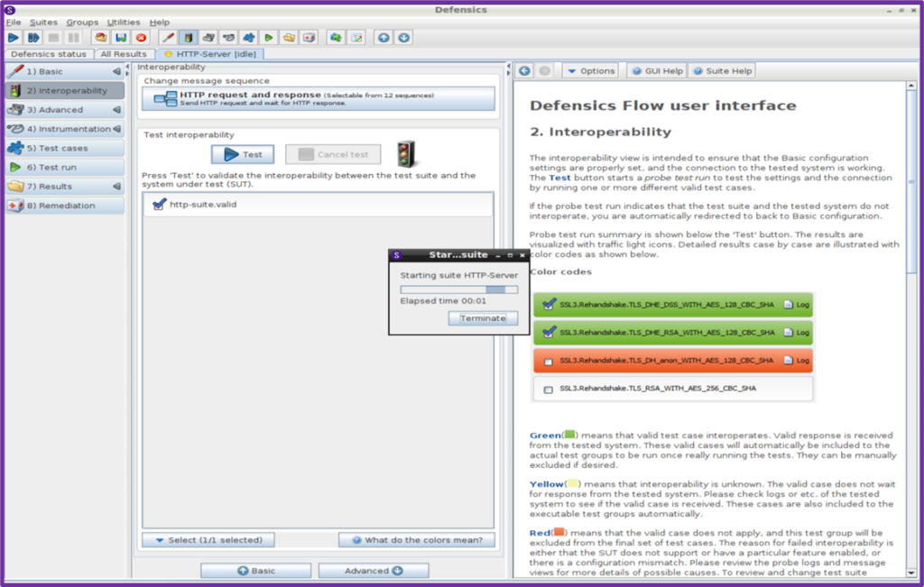
Task: Click the save disk icon in toolbar
Action: [x=120, y=38]
